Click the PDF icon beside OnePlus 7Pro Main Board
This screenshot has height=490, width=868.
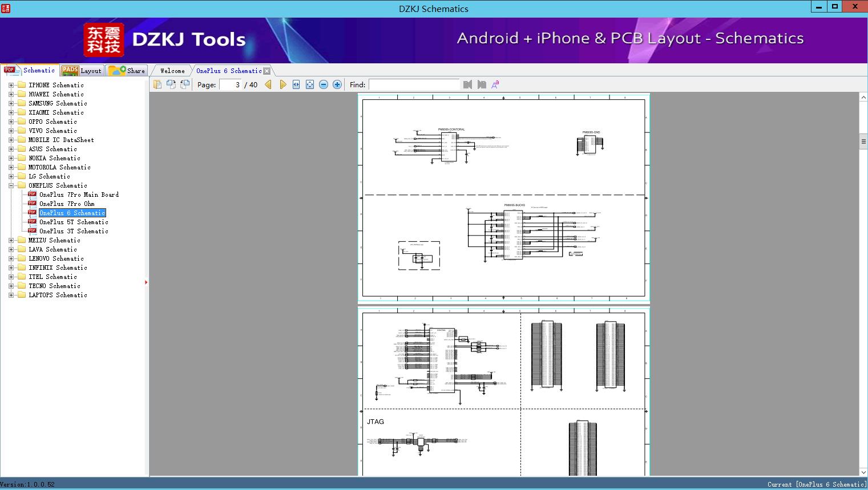coord(32,195)
